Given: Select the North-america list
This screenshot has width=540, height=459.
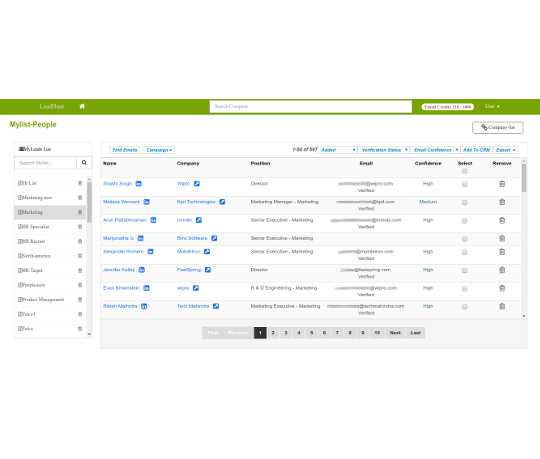Looking at the screenshot, I should tap(34, 256).
